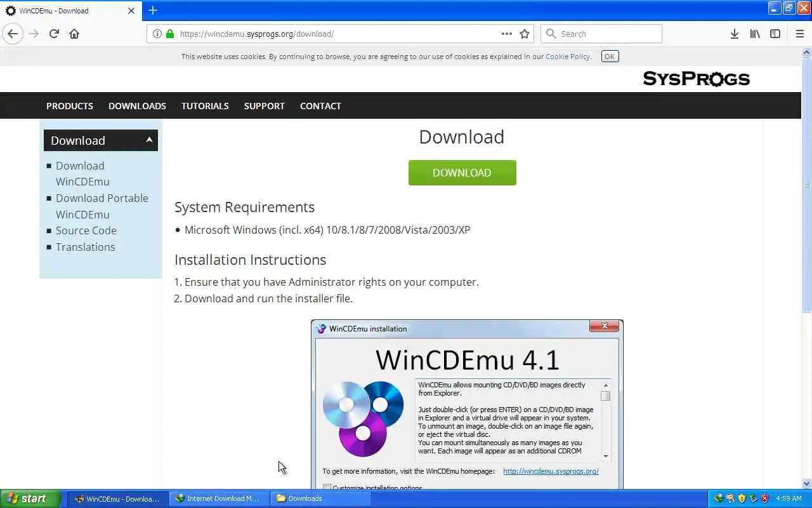Screen dimensions: 812x508
Task: Open the DOWNLOADS menu
Action: (x=137, y=106)
